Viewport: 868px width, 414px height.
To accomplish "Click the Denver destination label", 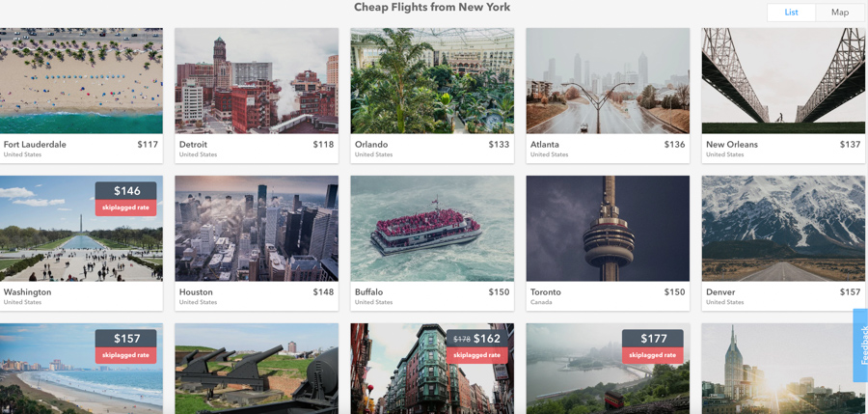I will coord(720,292).
